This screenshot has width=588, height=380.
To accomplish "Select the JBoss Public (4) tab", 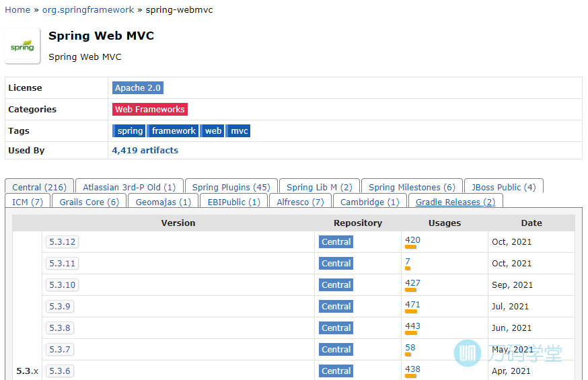I will [503, 188].
